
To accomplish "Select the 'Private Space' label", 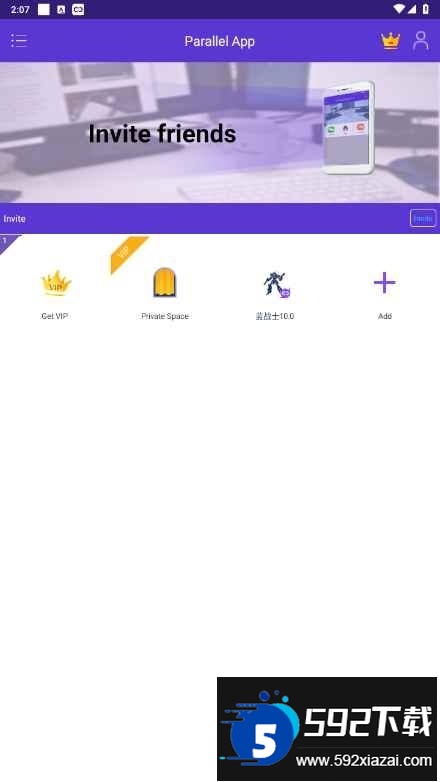I will coord(165,316).
